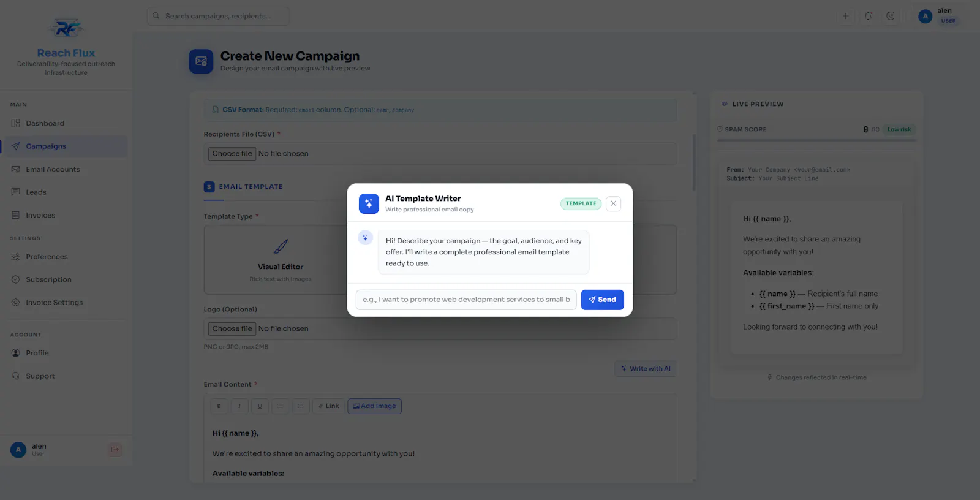Open the alen user avatar menu

pyautogui.click(x=925, y=17)
